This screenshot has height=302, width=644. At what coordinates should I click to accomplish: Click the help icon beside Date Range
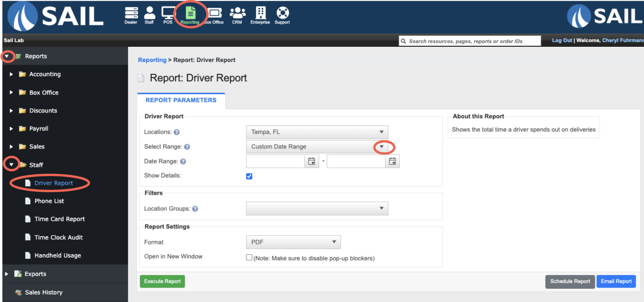point(183,162)
